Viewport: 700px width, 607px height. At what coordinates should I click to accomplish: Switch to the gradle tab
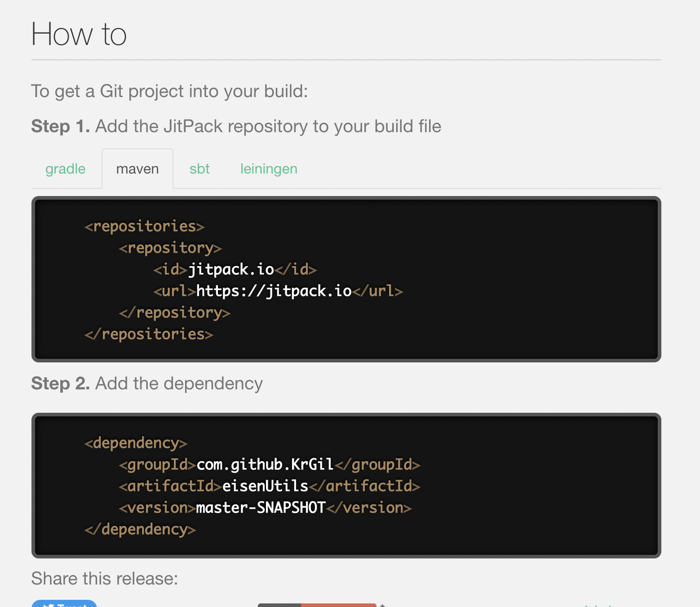tap(66, 169)
